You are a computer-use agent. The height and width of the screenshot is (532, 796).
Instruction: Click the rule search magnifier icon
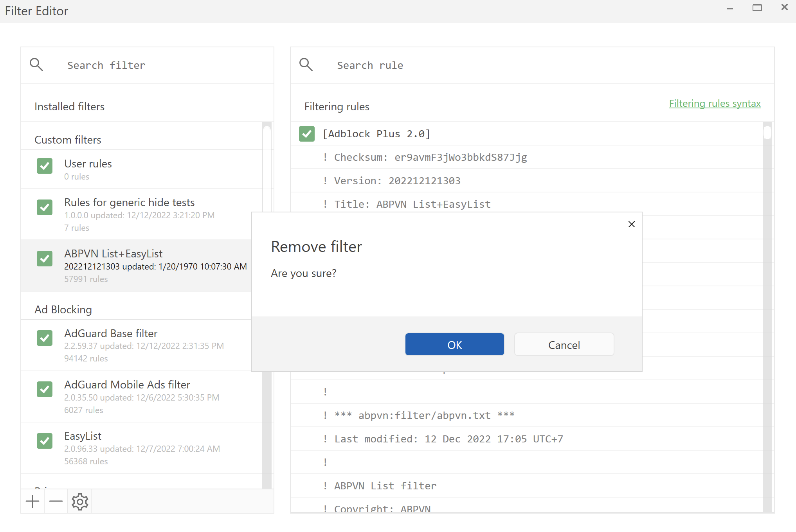[x=306, y=65]
